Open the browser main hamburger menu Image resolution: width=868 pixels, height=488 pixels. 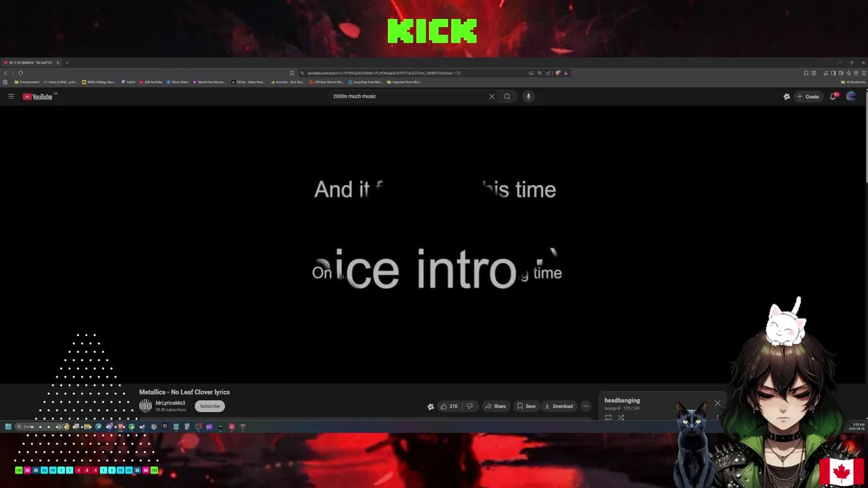pos(863,73)
